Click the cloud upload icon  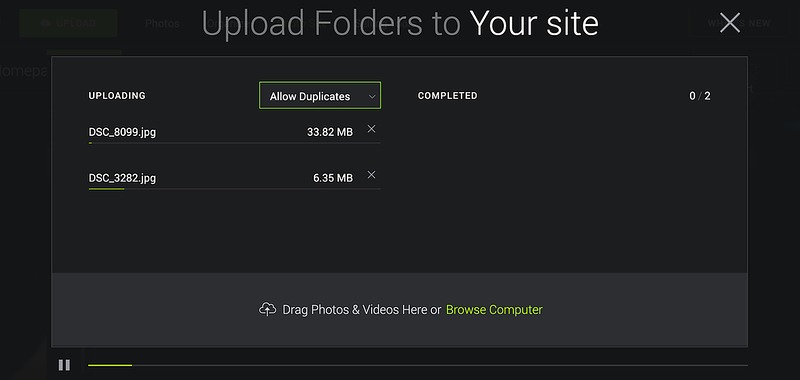(x=267, y=309)
